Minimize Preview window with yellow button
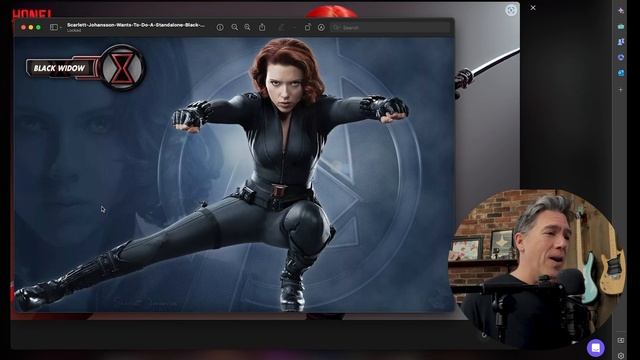This screenshot has width=640, height=360. tap(31, 27)
